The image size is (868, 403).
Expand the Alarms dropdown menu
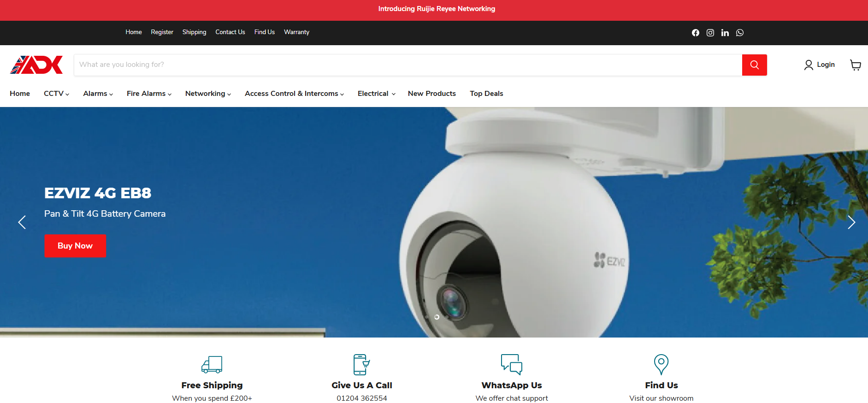coord(98,94)
